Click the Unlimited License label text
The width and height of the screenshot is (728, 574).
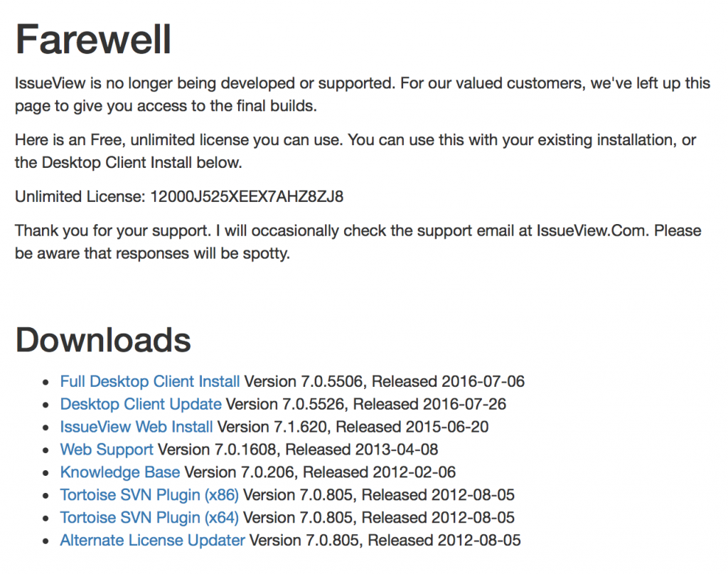[x=80, y=196]
